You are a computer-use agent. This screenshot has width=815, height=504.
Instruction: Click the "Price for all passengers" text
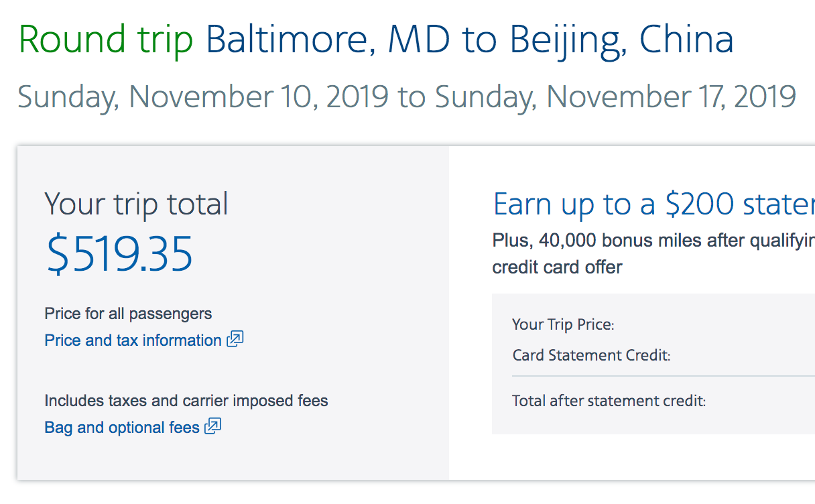click(128, 314)
